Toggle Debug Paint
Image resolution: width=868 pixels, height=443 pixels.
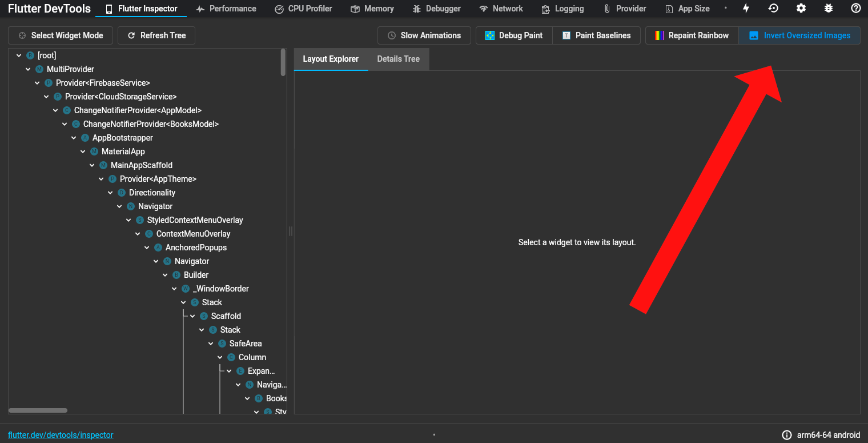(514, 35)
